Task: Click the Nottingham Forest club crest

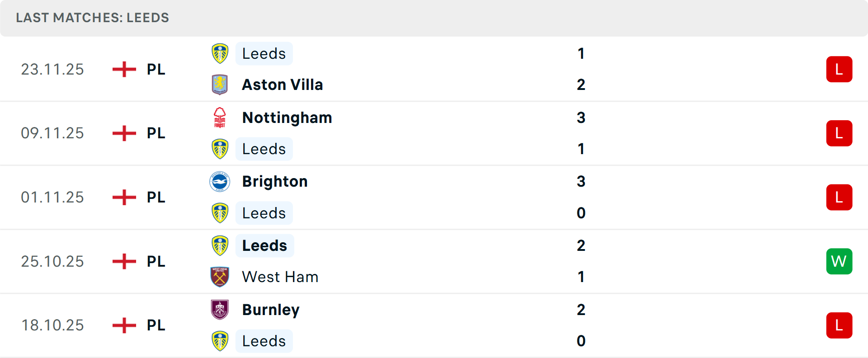Action: coord(220,118)
